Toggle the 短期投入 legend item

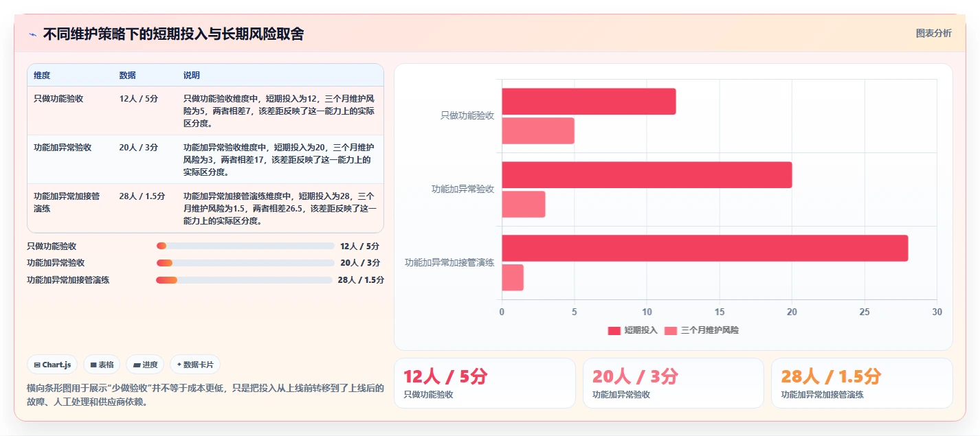point(632,330)
